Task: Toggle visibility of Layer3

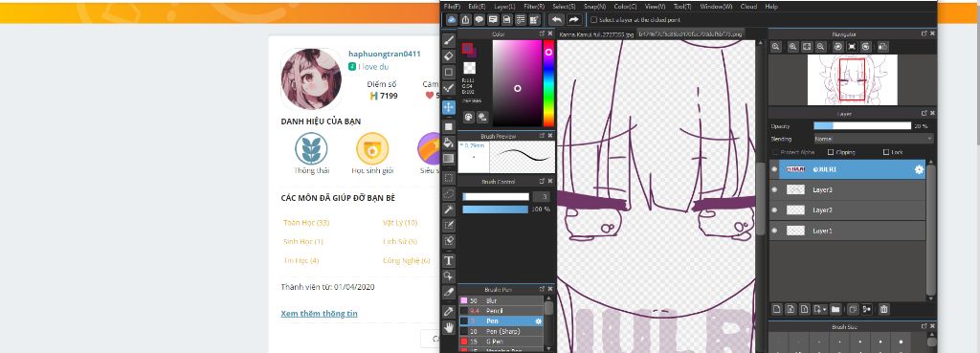Action: (775, 189)
